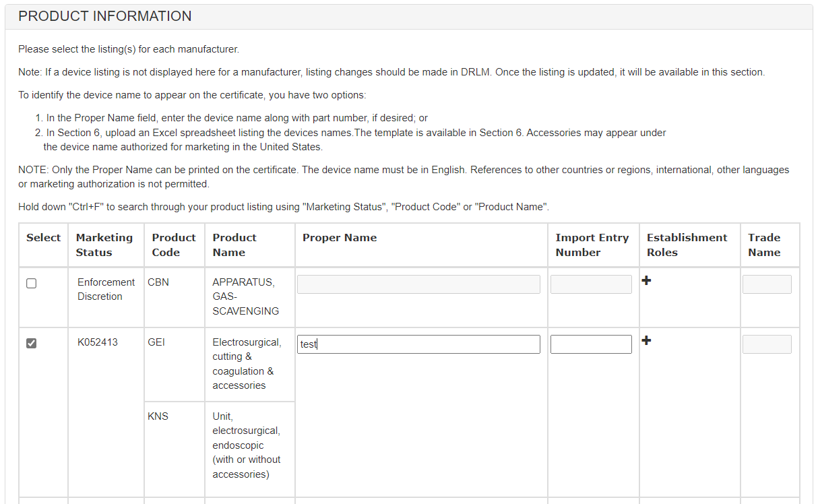Click the Proper Name field for APPARATUS, GAS-SCAVENGING
Image resolution: width=818 pixels, height=504 pixels.
pos(418,284)
